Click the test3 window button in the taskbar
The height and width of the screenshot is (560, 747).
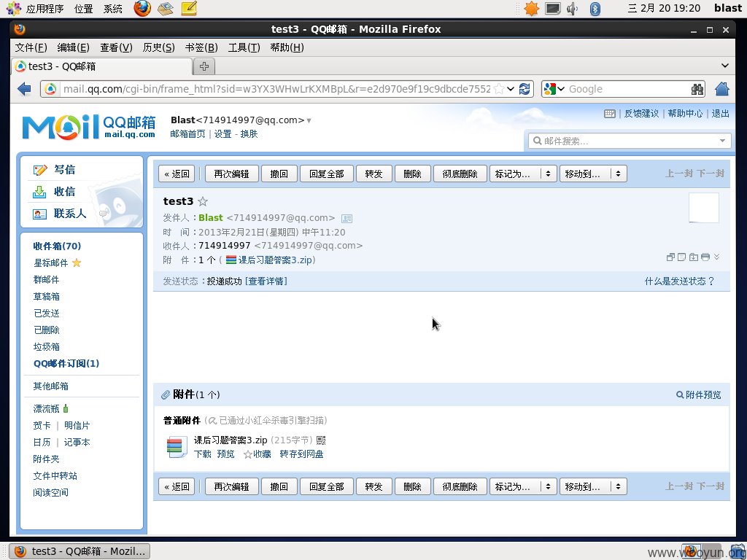click(x=80, y=551)
